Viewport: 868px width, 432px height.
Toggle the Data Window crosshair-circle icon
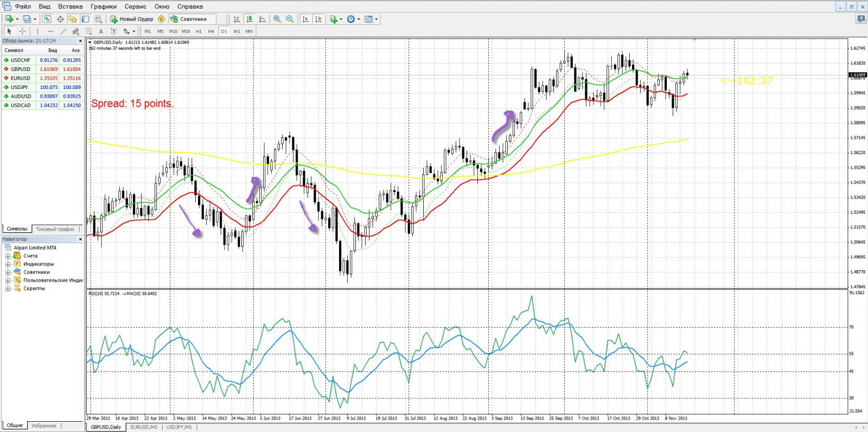click(60, 19)
